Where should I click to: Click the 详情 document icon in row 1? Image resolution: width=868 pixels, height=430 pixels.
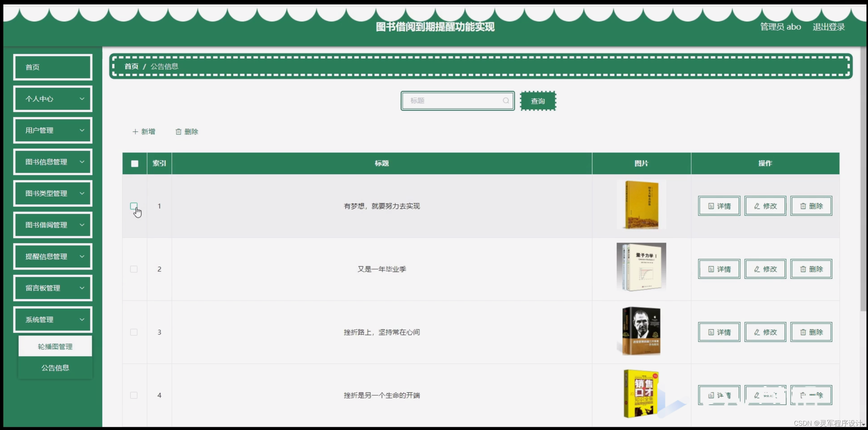(711, 206)
